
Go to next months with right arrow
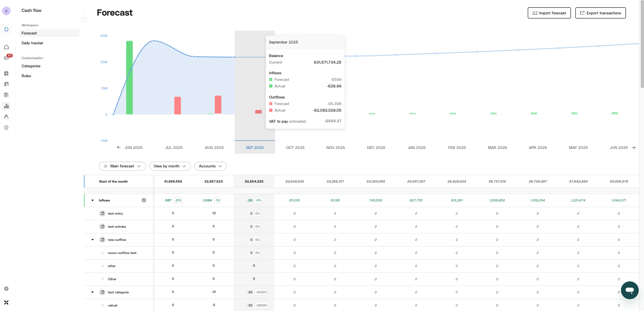[x=633, y=147]
